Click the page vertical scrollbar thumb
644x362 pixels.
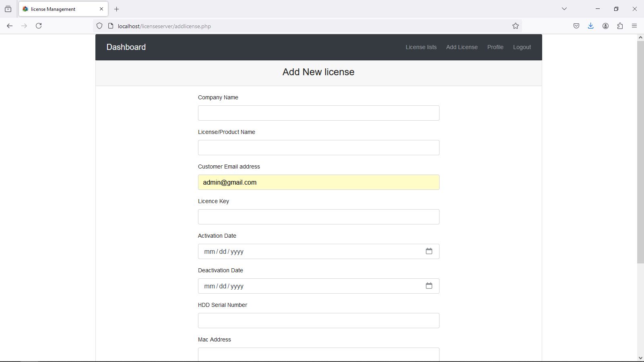click(x=640, y=152)
